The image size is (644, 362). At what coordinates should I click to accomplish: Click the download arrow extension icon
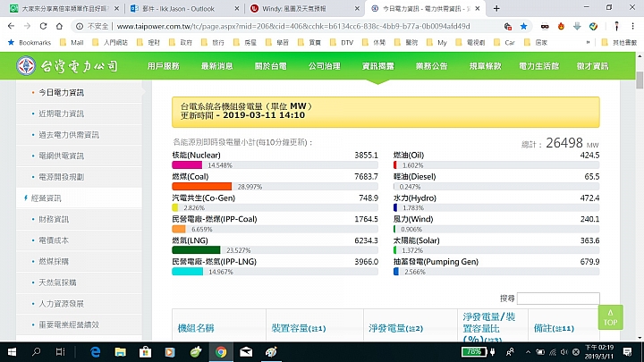pos(577,26)
